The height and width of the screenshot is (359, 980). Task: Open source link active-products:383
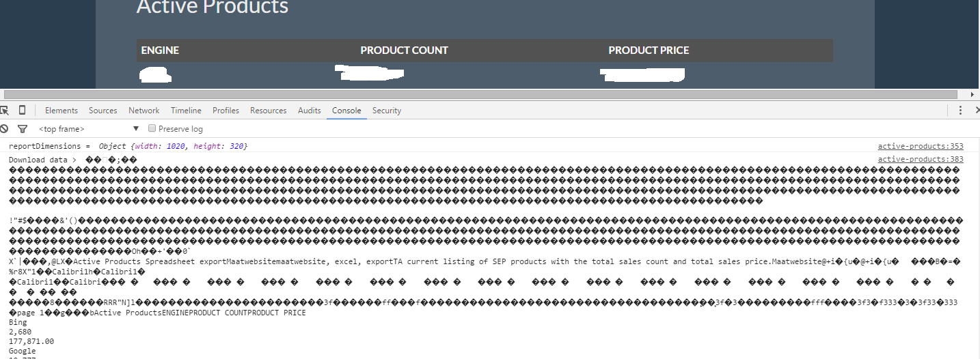click(x=921, y=160)
